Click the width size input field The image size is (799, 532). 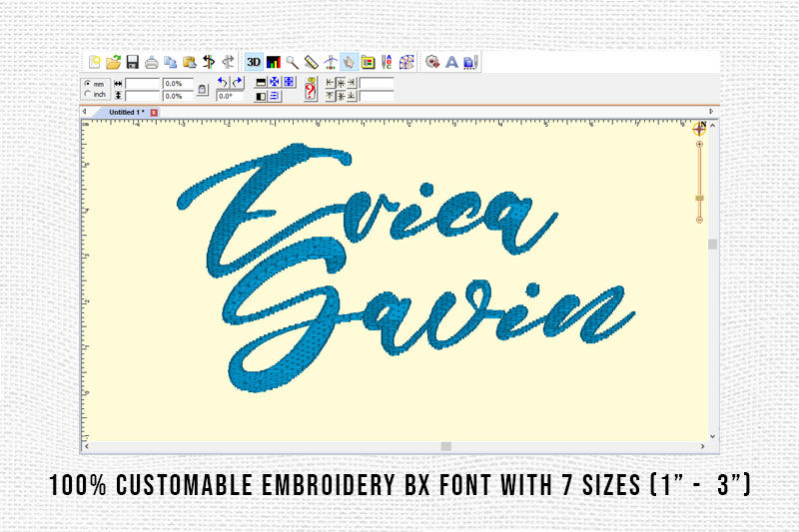(143, 84)
